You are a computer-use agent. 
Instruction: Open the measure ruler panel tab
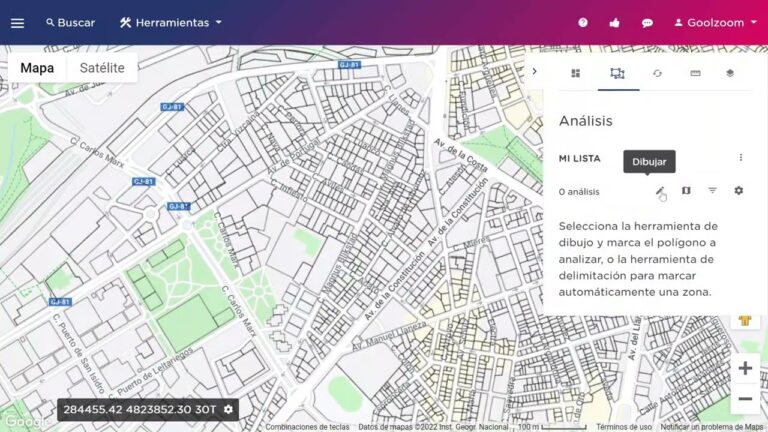point(696,73)
